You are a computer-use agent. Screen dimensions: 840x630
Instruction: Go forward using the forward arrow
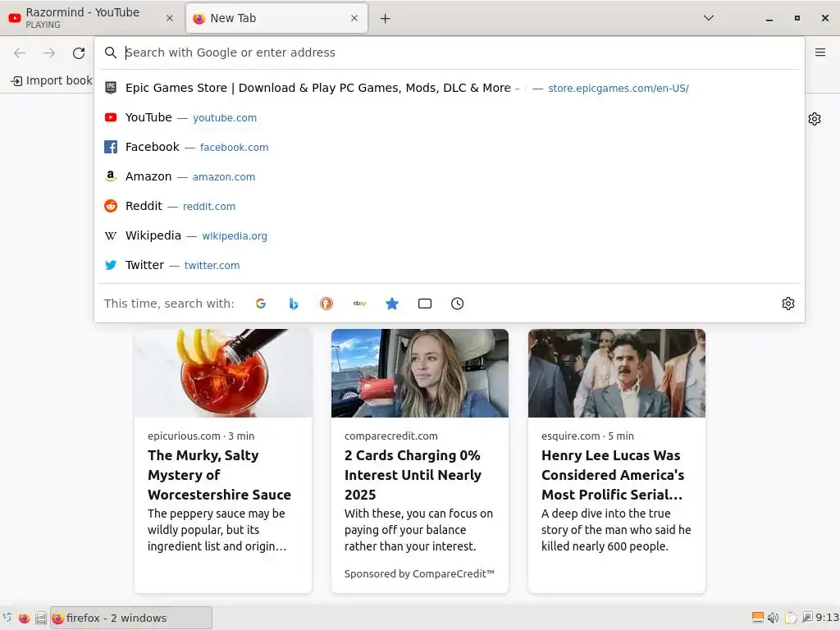click(x=49, y=53)
